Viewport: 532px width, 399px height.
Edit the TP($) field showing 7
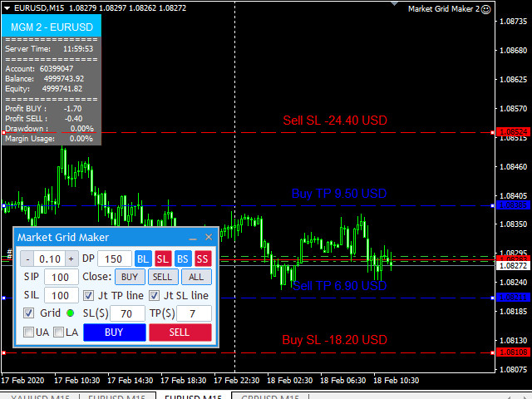coord(194,313)
